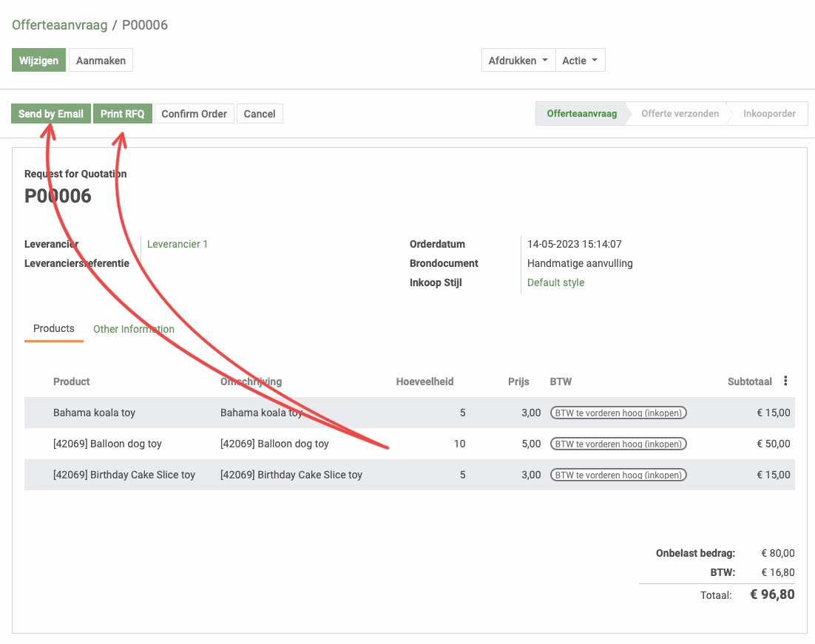Click the Onbelast bedrag value € 80,00
Image resolution: width=815 pixels, height=644 pixels.
[x=778, y=553]
